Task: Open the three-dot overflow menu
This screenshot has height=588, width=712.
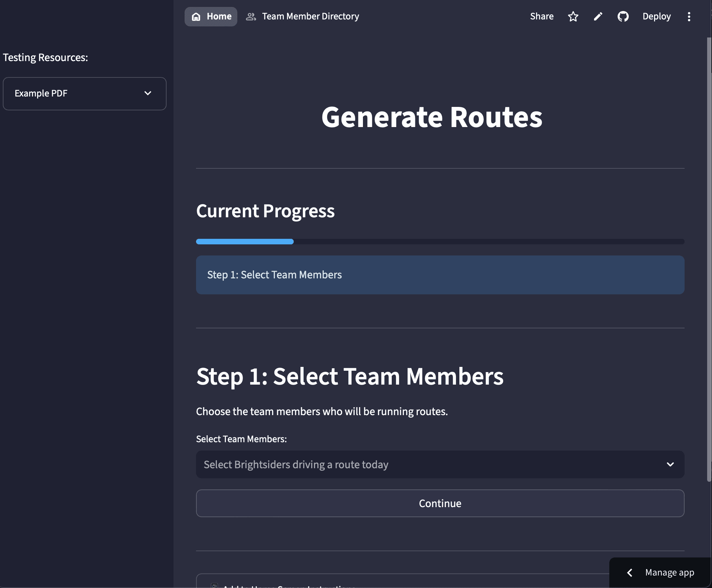Action: click(689, 16)
